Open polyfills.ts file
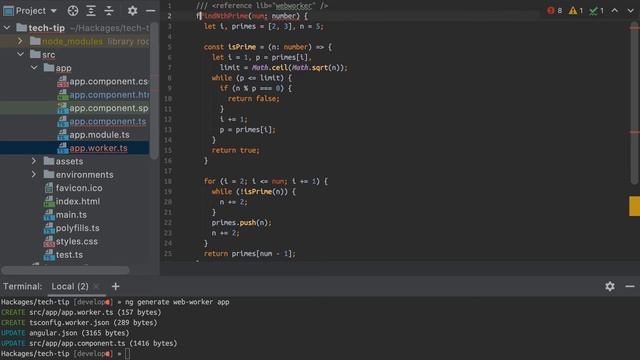 [71, 228]
